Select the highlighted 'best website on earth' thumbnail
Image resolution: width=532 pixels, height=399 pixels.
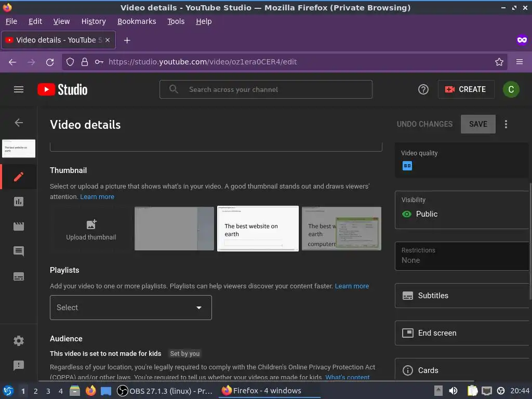pos(258,229)
